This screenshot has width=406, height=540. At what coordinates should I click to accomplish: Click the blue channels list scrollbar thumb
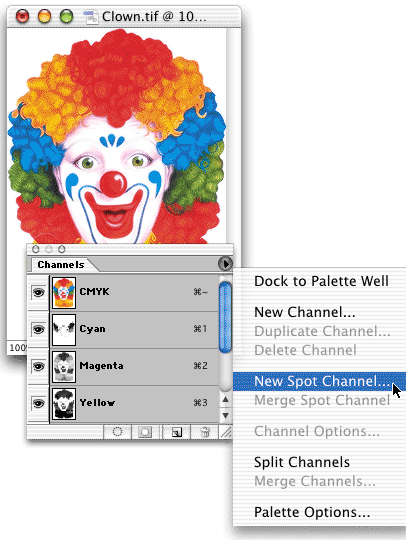pyautogui.click(x=225, y=317)
